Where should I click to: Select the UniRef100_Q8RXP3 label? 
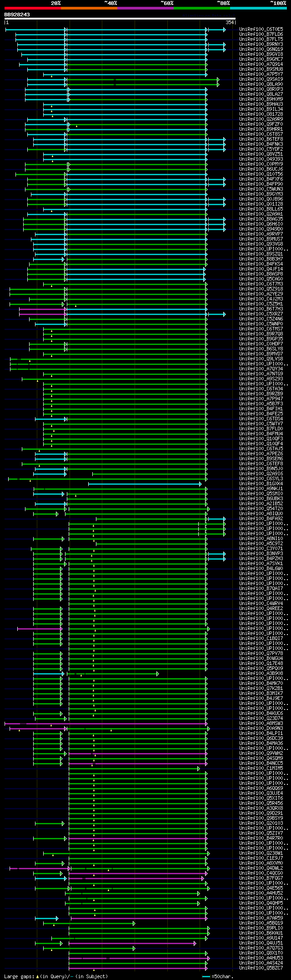point(261,89)
